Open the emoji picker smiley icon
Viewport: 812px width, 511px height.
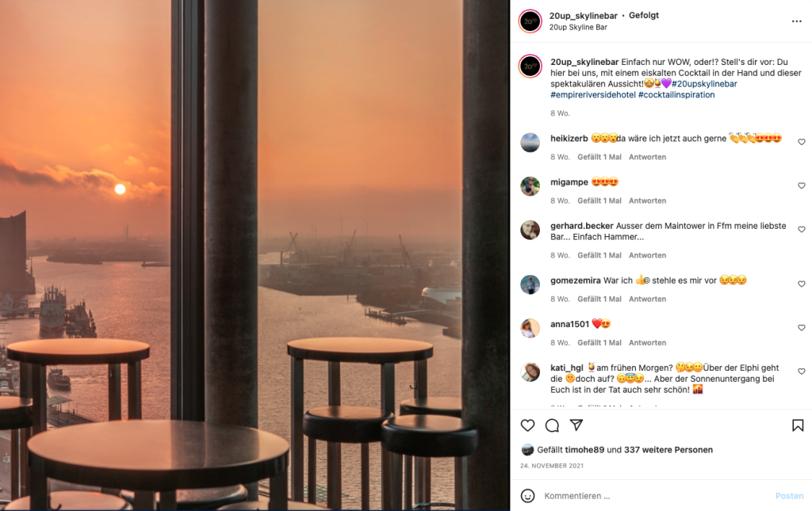point(527,495)
